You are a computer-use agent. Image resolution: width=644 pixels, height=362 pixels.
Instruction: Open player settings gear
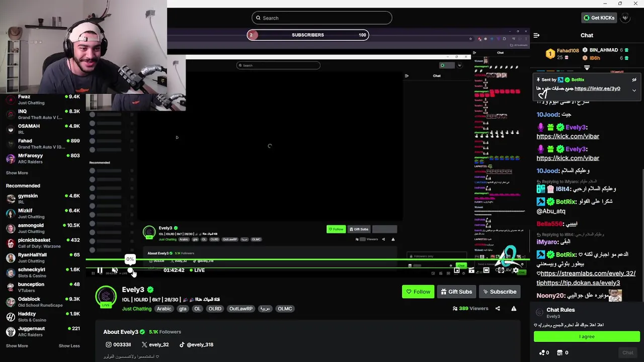click(x=515, y=270)
